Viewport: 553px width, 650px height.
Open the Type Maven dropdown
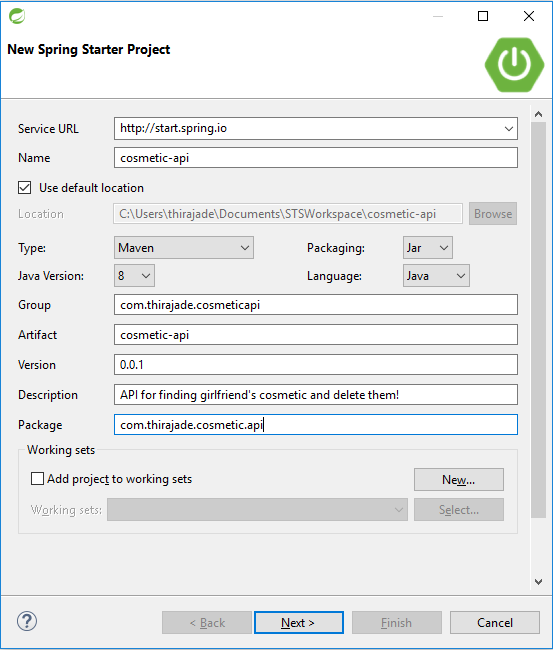(x=184, y=248)
